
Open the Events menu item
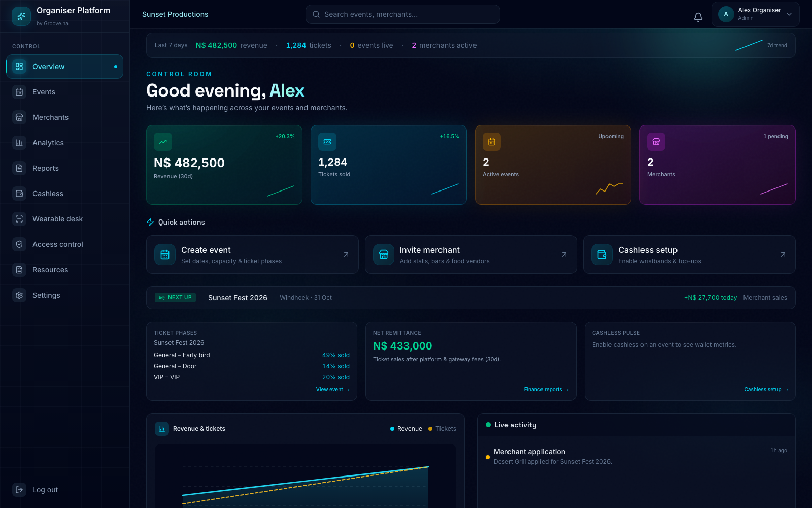point(64,92)
